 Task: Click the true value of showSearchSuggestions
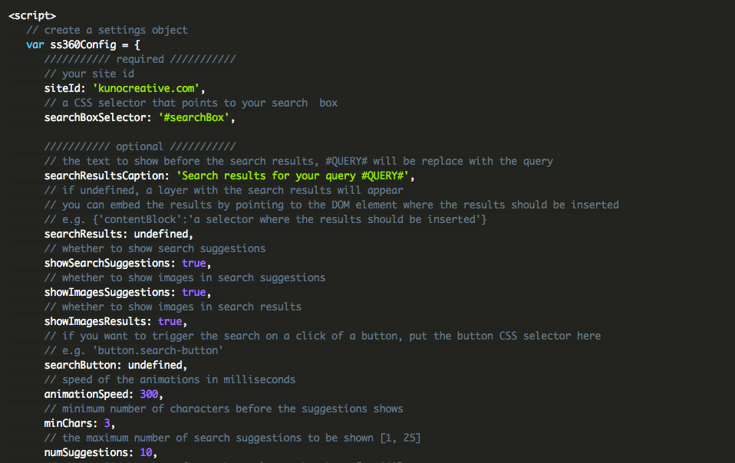(x=194, y=263)
